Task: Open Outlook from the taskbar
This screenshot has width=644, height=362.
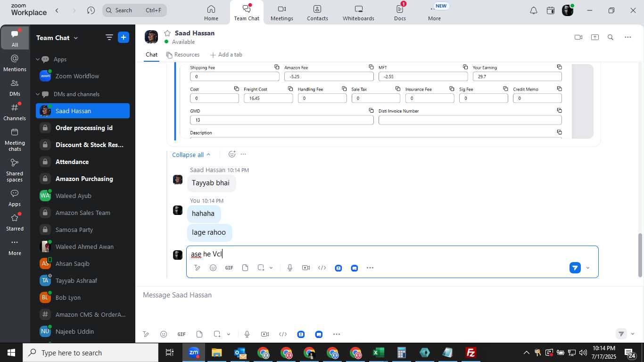Action: coord(240,353)
